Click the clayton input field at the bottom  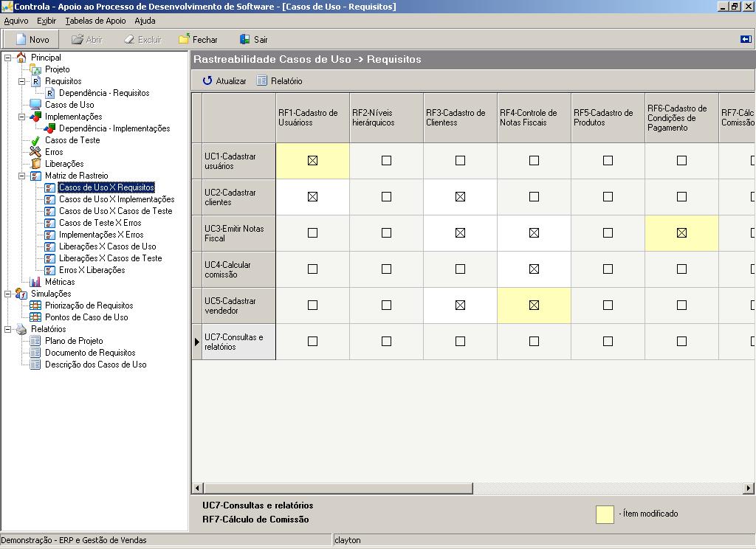443,539
